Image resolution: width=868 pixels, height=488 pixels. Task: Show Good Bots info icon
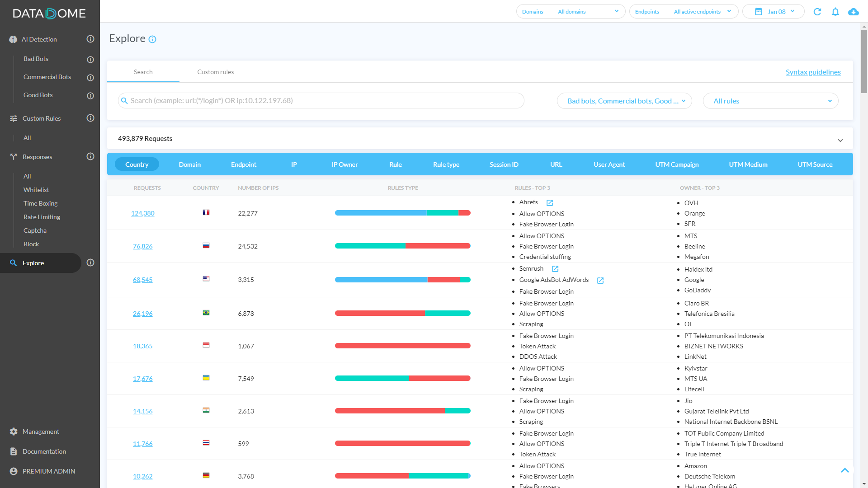pyautogui.click(x=90, y=96)
